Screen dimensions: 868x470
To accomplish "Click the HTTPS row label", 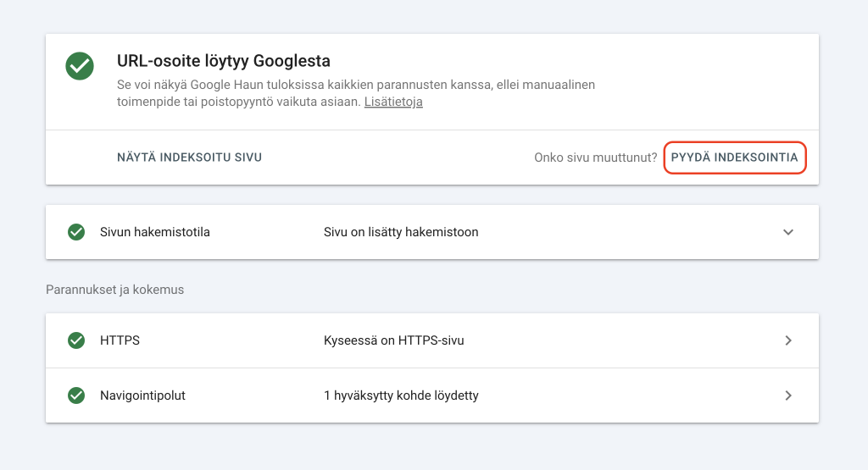I will click(120, 340).
